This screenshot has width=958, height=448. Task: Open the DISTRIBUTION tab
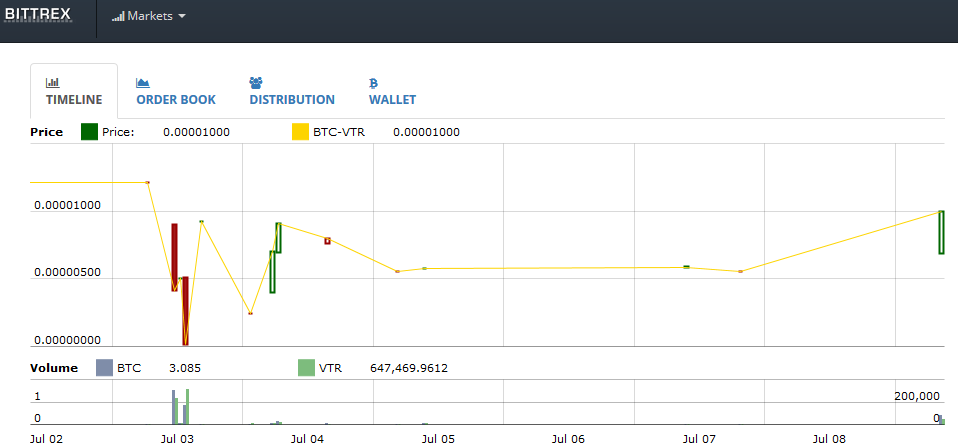pos(292,92)
